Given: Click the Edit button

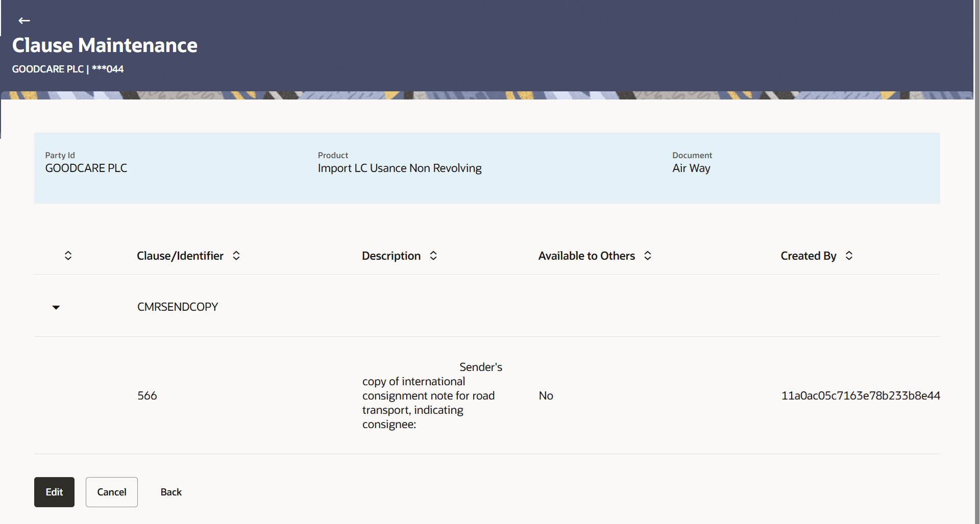Looking at the screenshot, I should [54, 492].
